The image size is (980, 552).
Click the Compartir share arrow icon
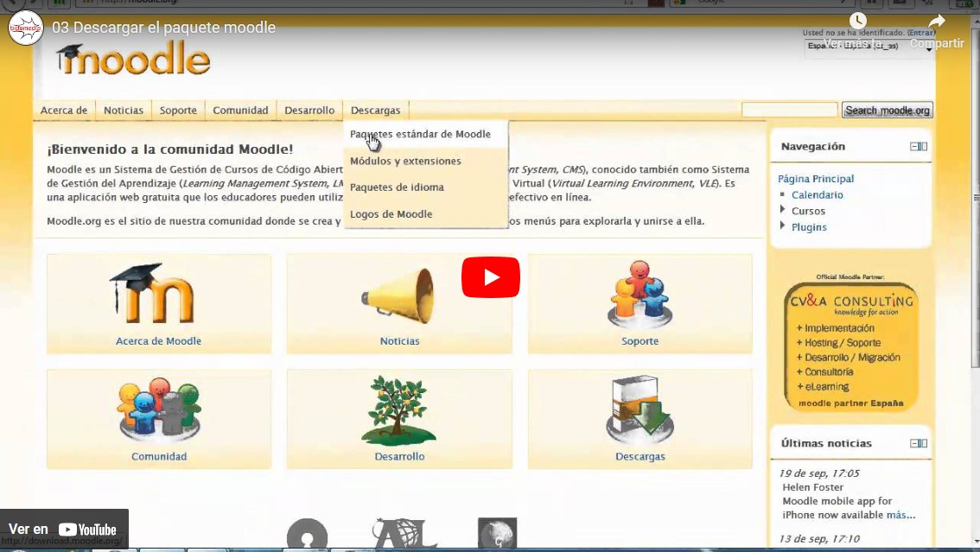[937, 22]
